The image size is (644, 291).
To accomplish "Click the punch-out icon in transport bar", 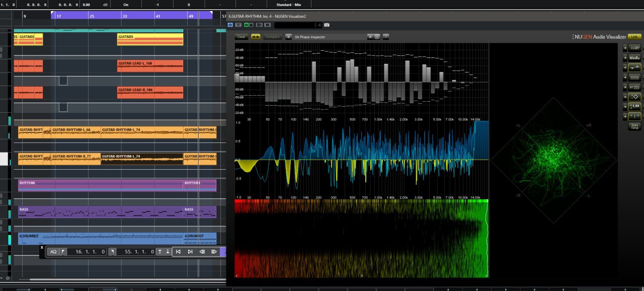I will point(168,252).
